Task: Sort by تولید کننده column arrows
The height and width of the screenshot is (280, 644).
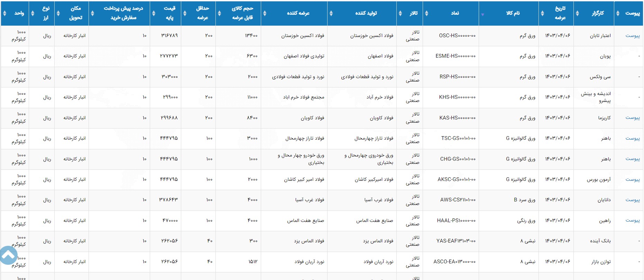Action: pyautogui.click(x=331, y=13)
